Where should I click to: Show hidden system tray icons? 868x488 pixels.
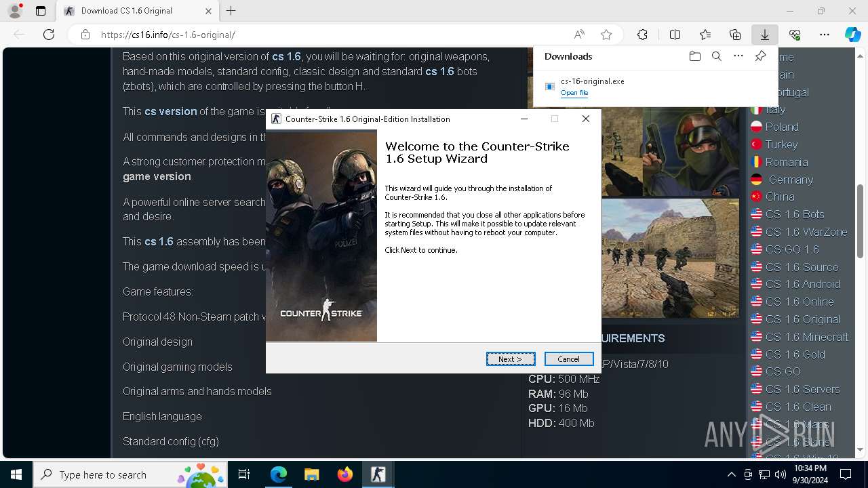tap(731, 474)
